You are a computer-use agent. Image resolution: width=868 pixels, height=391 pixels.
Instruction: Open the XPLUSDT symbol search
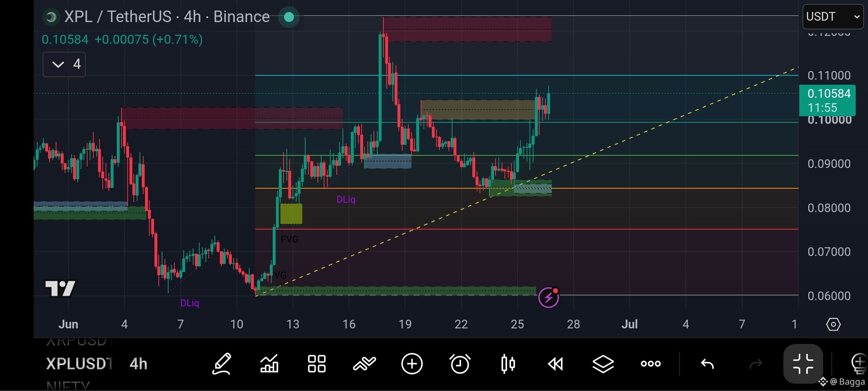click(x=79, y=364)
